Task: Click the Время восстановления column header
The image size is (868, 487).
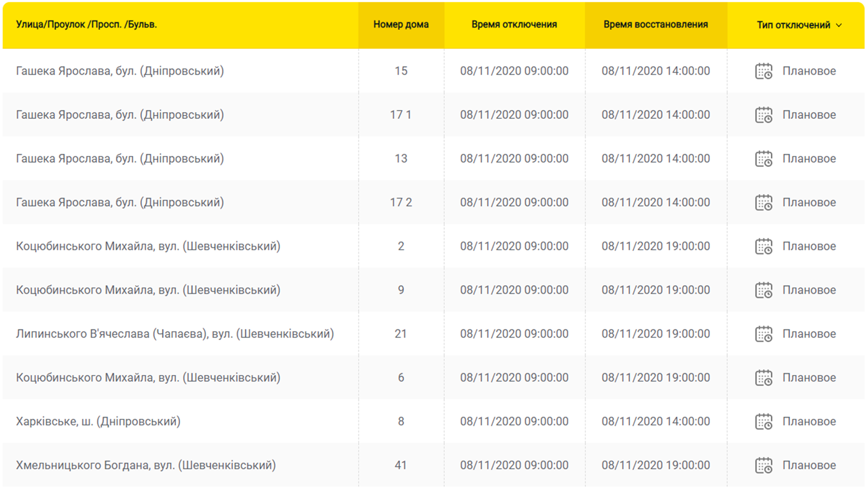Action: 655,24
